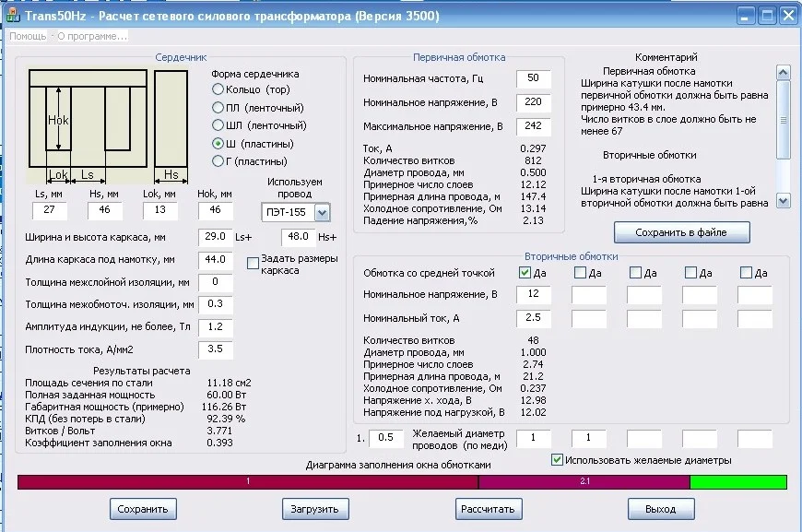The image size is (802, 532).
Task: Click the comment panel scrollbar thumb
Action: pyautogui.click(x=783, y=120)
